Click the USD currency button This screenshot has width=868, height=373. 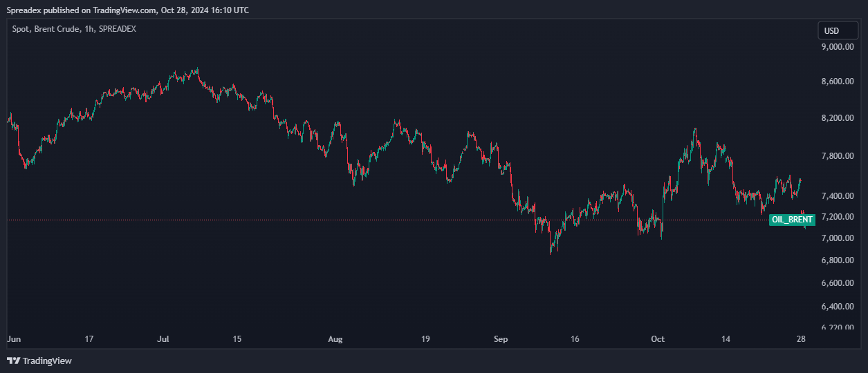pyautogui.click(x=838, y=30)
